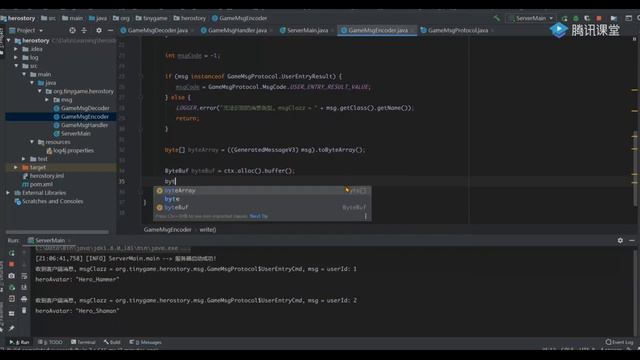Screen dimensions: 640x360
Task: Open the ServerMain run configuration dropdown
Action: point(531,18)
